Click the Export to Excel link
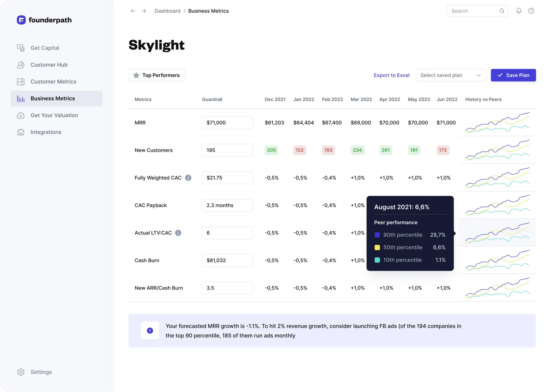 (391, 75)
